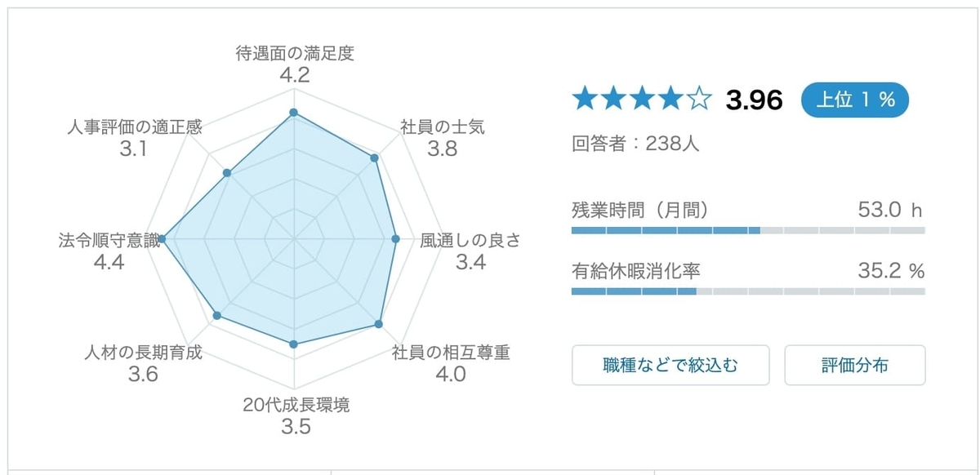Click the 人材の長期育成 radar chart point
The width and height of the screenshot is (980, 475).
coord(216,316)
